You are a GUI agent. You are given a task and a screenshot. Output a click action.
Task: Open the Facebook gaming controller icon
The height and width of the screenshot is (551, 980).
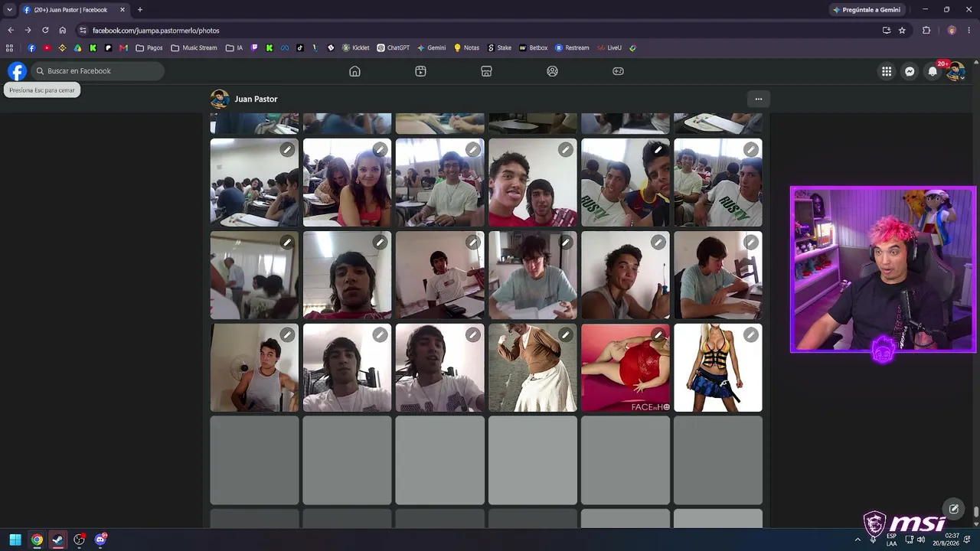pyautogui.click(x=618, y=71)
